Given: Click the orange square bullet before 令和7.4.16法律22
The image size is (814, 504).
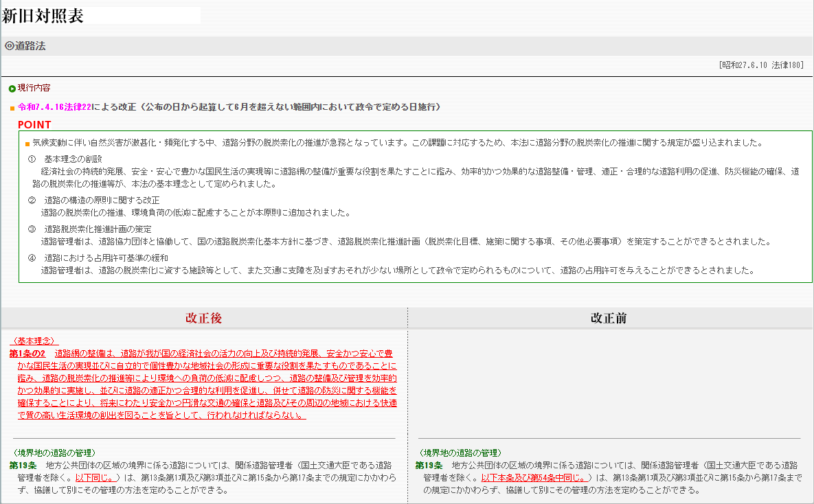Looking at the screenshot, I should click(x=12, y=108).
